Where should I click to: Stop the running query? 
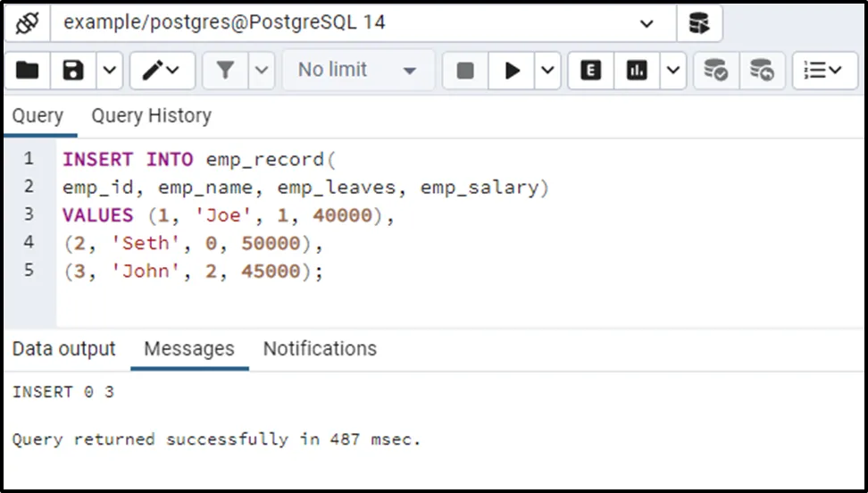(x=465, y=70)
